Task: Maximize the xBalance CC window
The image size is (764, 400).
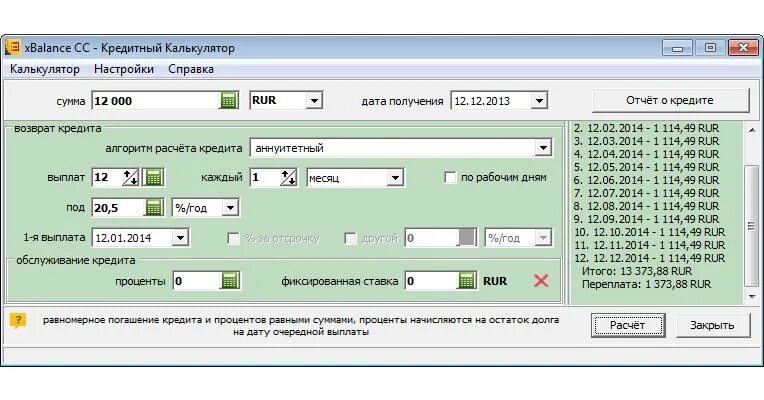Action: pyautogui.click(x=710, y=48)
